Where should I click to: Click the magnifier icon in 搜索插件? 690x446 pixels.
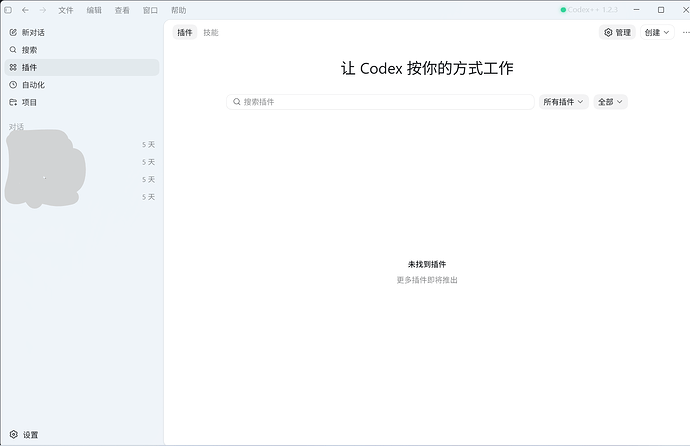click(x=237, y=102)
